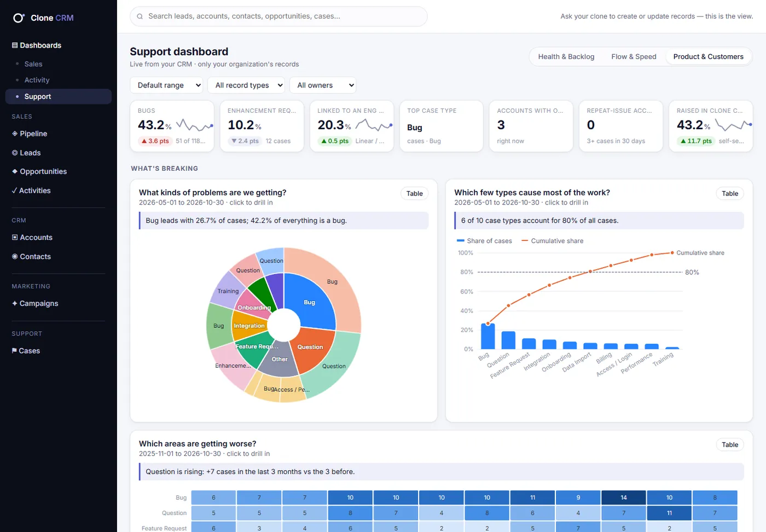Open the Sales dashboard
Viewport: 766px width, 532px height.
point(59,64)
